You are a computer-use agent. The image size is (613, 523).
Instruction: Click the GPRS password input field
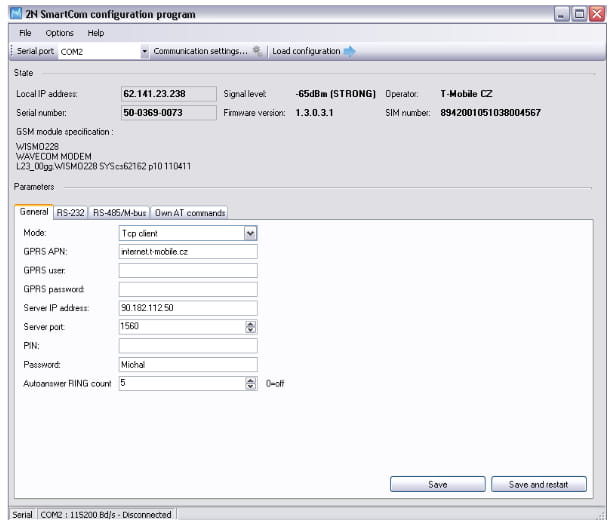[x=188, y=289]
